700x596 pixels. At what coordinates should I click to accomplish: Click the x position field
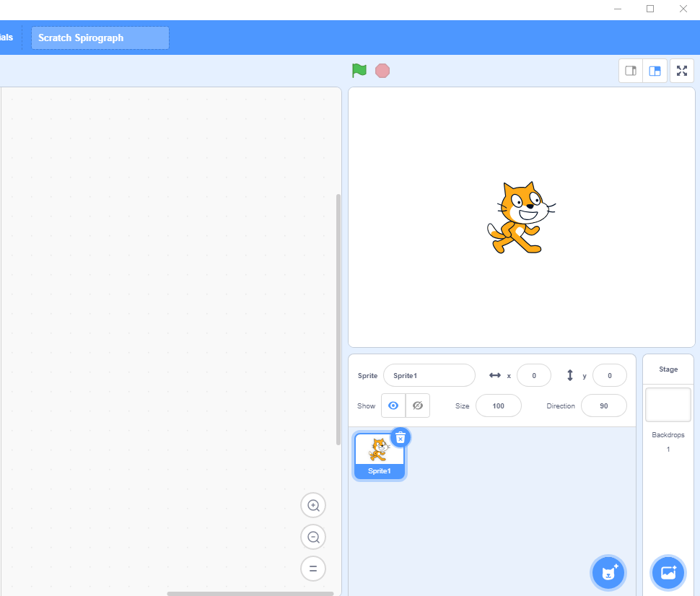click(533, 375)
